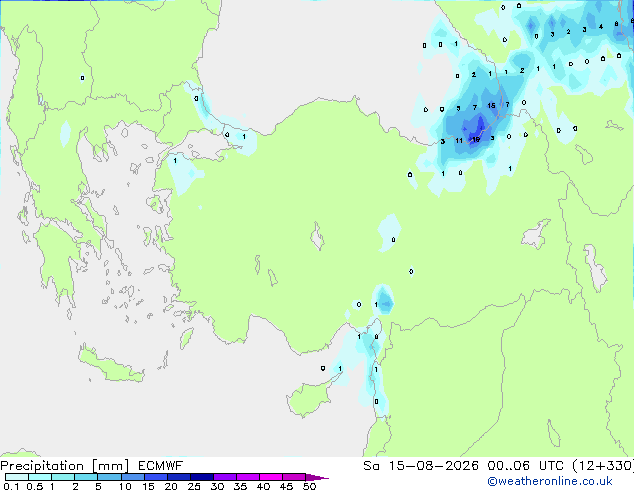Click the '11' precipitation value on map
Screen dimensions: 634x490
click(x=459, y=141)
